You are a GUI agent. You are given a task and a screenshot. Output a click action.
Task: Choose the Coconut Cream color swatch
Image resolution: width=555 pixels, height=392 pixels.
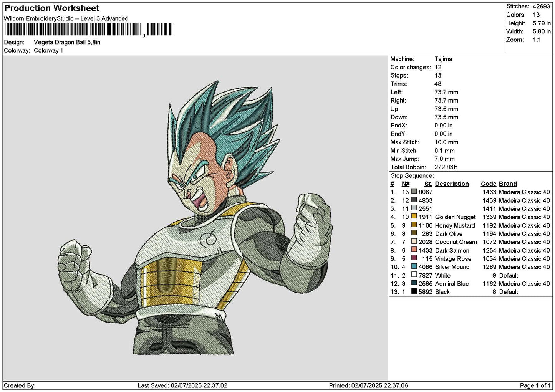(414, 241)
